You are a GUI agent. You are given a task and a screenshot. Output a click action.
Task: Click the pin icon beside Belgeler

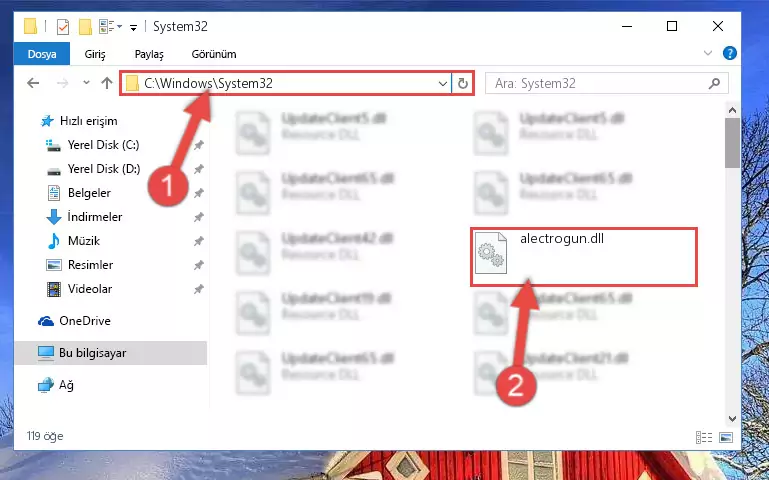pyautogui.click(x=199, y=193)
